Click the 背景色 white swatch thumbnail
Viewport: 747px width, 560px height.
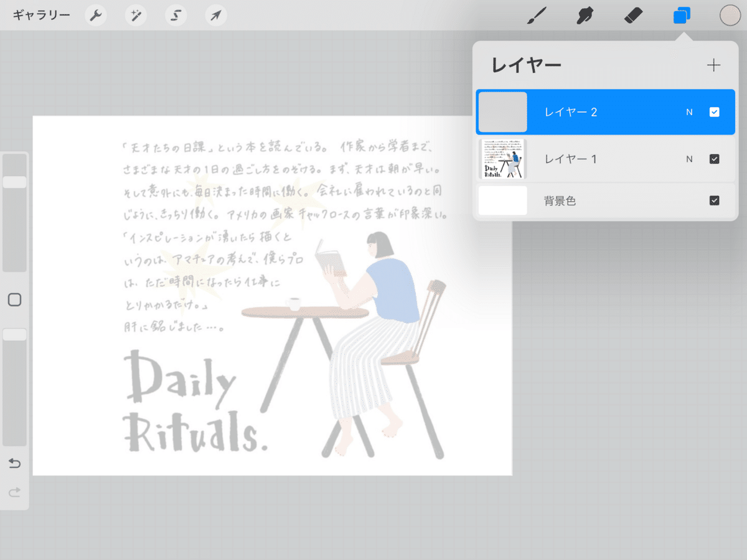503,200
